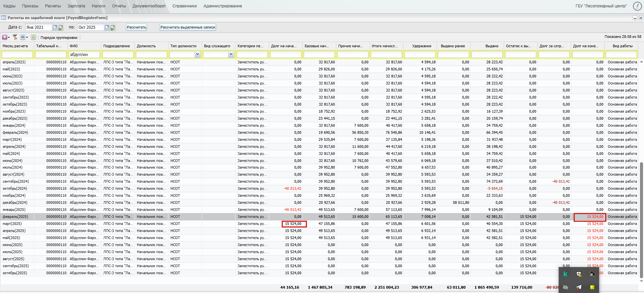Screen dimensions: 644x293
Task: Expand the Вид служащего filter dropdown
Action: click(x=231, y=54)
